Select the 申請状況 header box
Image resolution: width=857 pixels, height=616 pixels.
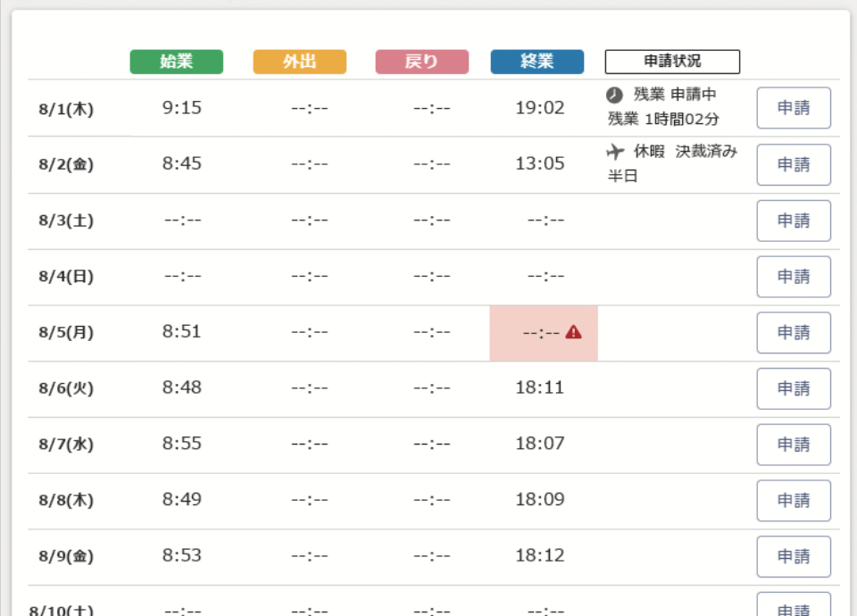(x=672, y=62)
